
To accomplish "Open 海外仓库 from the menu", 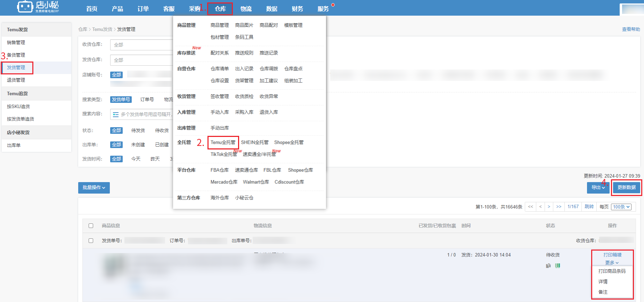I will [220, 198].
